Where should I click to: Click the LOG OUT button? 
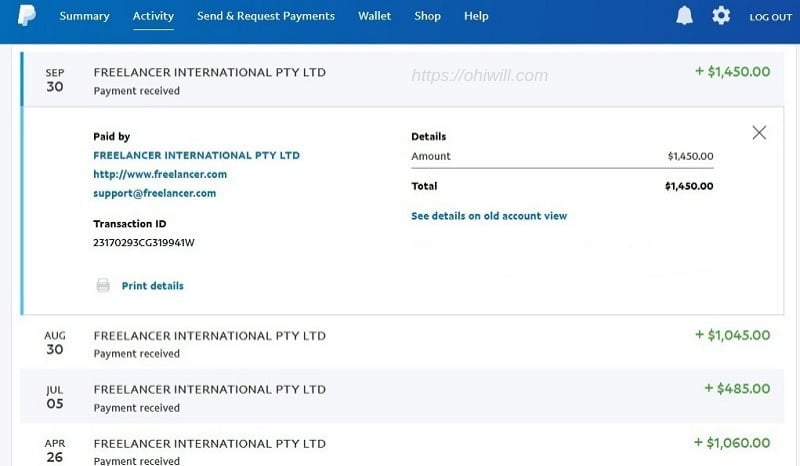pyautogui.click(x=770, y=17)
